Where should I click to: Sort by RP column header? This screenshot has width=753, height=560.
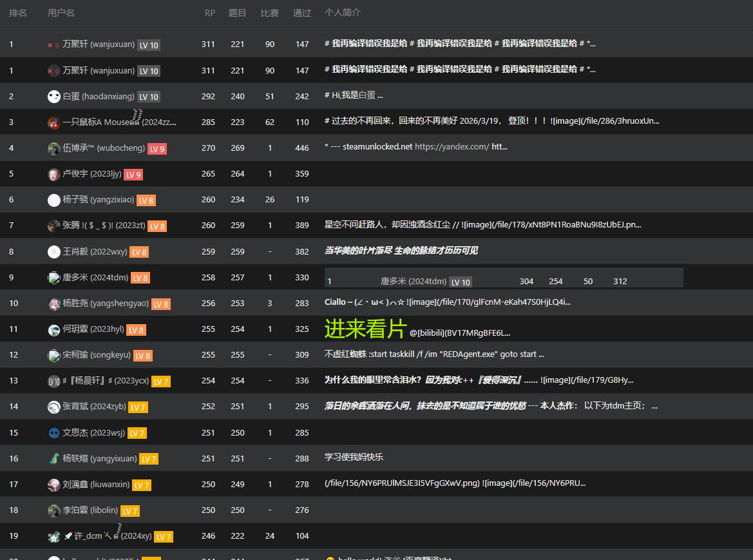click(210, 13)
